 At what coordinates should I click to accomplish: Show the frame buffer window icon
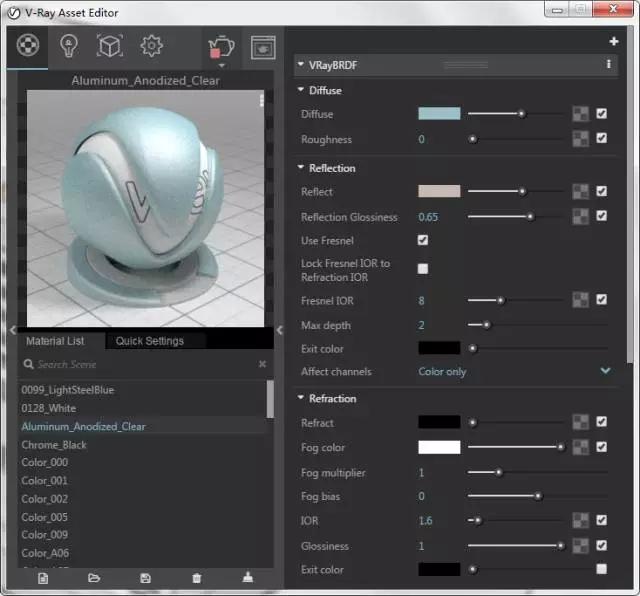point(263,47)
